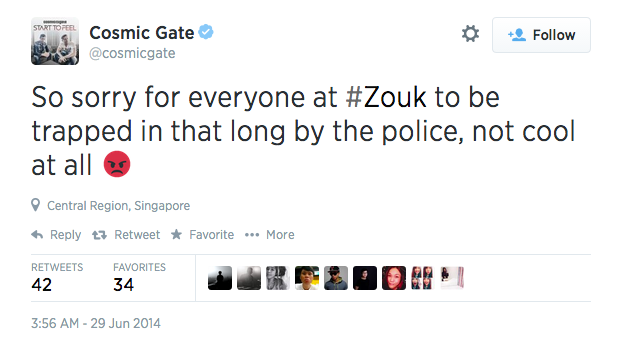This screenshot has height=362, width=626.
Task: Click the Favorite star icon
Action: pos(176,234)
